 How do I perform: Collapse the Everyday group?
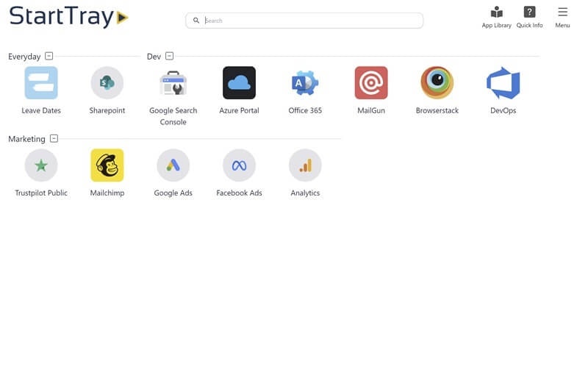tap(49, 56)
